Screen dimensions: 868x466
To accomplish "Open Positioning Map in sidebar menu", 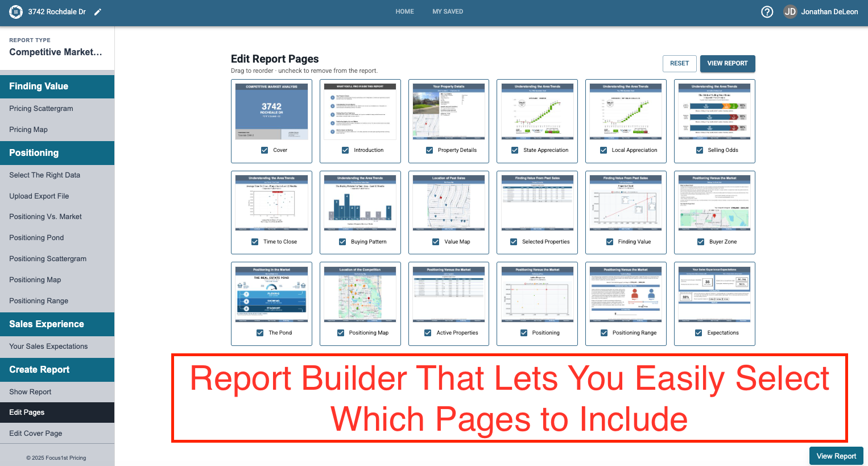I will [x=57, y=280].
